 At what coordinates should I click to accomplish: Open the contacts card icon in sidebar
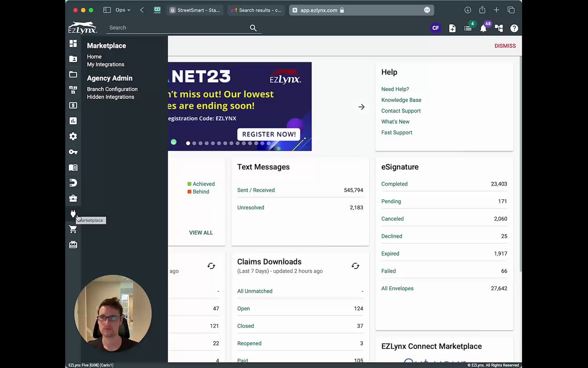point(73,59)
